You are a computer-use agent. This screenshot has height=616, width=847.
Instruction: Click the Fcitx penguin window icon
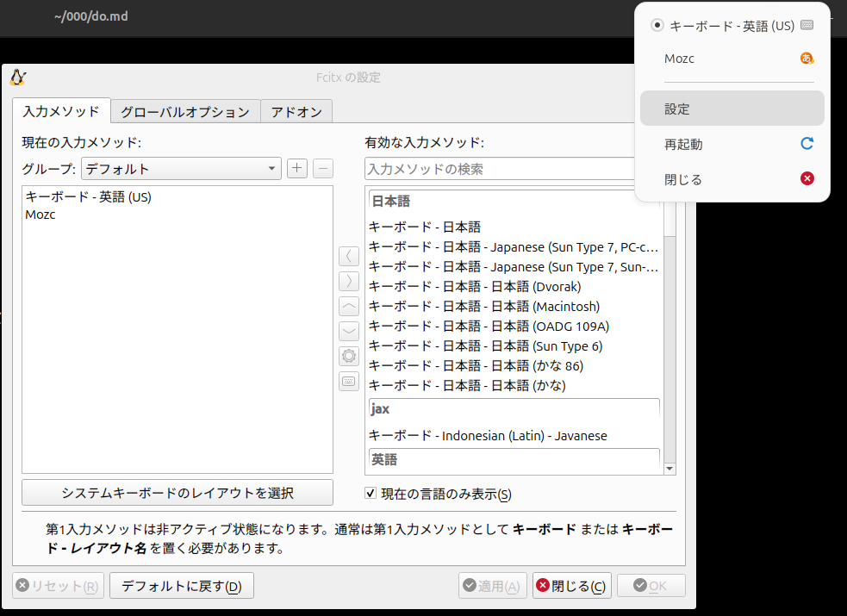click(18, 78)
